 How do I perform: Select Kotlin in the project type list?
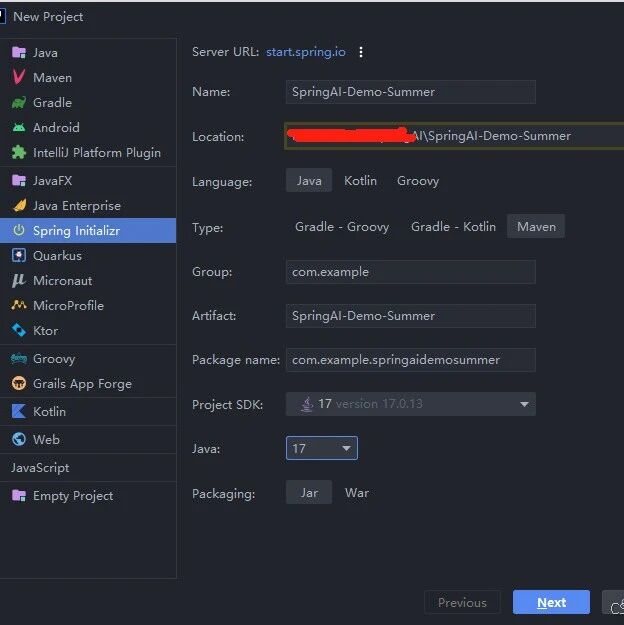(88, 411)
